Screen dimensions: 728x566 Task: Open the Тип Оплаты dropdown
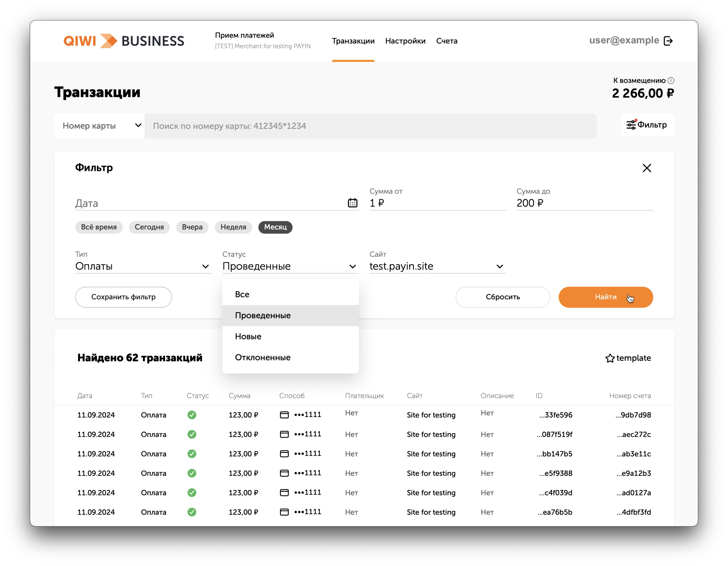(143, 266)
